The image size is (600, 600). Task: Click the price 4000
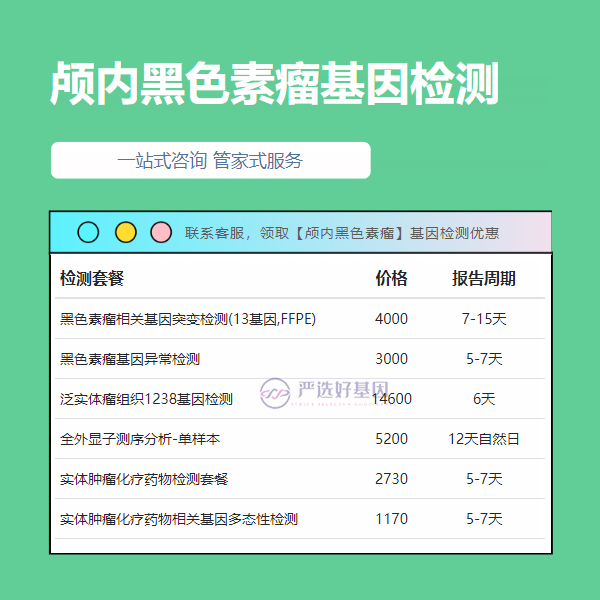pos(391,319)
